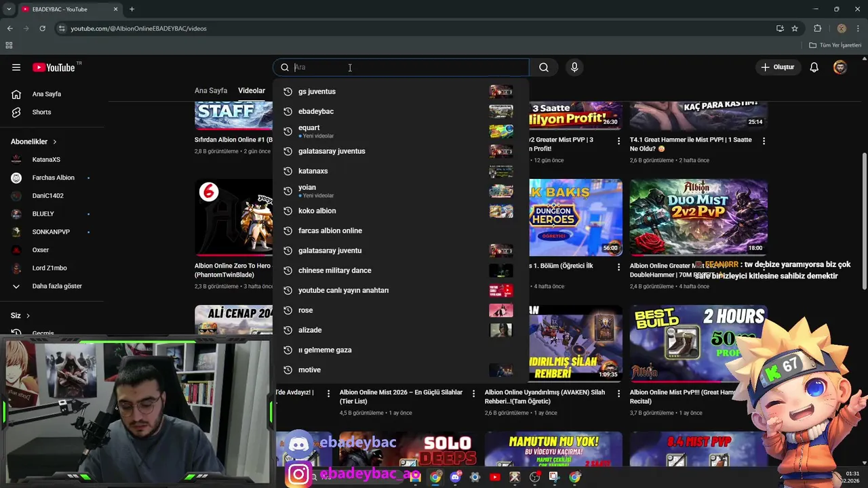Choose 'chinese military dance' suggestion

[400, 270]
